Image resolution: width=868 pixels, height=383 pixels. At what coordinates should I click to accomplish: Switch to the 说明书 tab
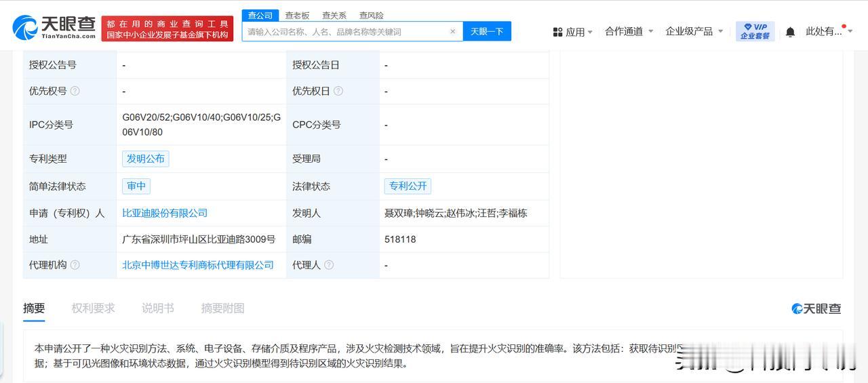[158, 308]
